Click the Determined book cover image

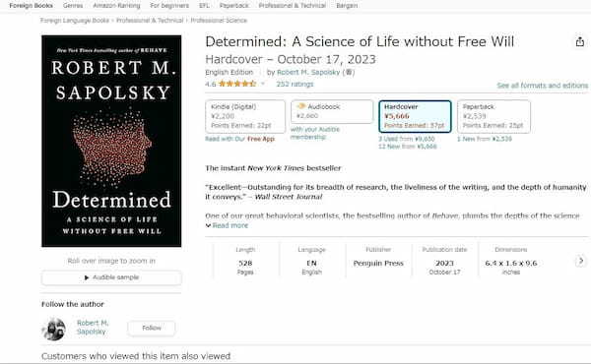111,141
